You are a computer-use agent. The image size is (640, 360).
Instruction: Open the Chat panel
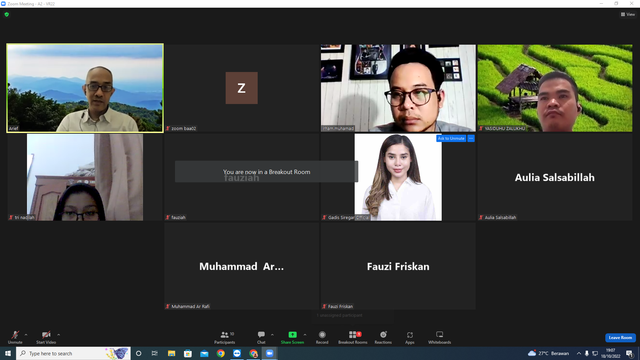261,337
